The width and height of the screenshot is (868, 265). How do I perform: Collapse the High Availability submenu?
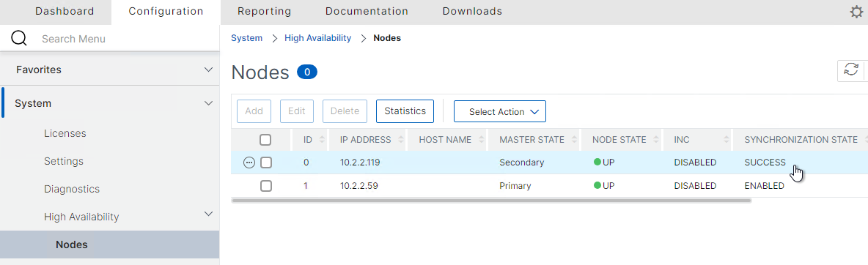pos(209,214)
